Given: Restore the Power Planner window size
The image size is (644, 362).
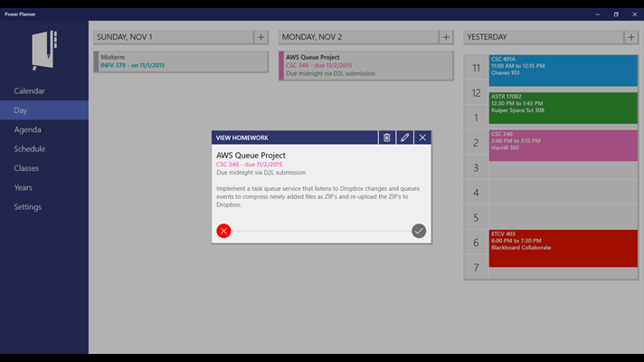Looking at the screenshot, I should pos(616,14).
